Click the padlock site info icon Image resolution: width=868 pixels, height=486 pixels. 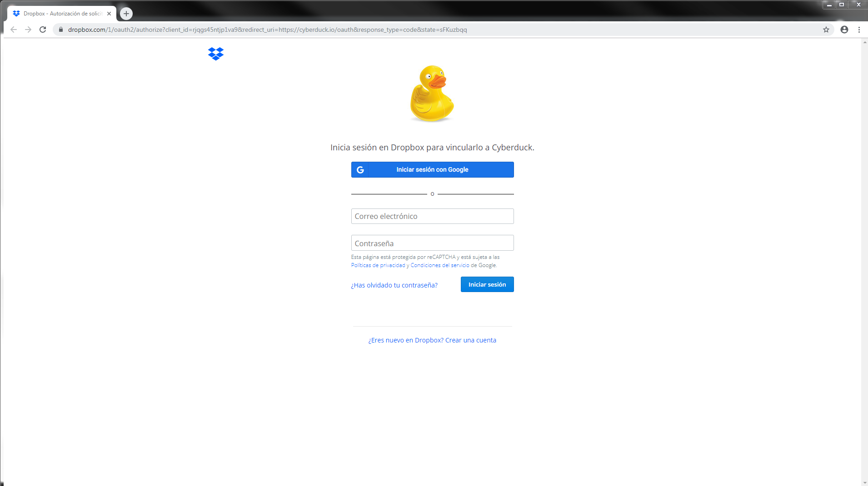point(61,30)
